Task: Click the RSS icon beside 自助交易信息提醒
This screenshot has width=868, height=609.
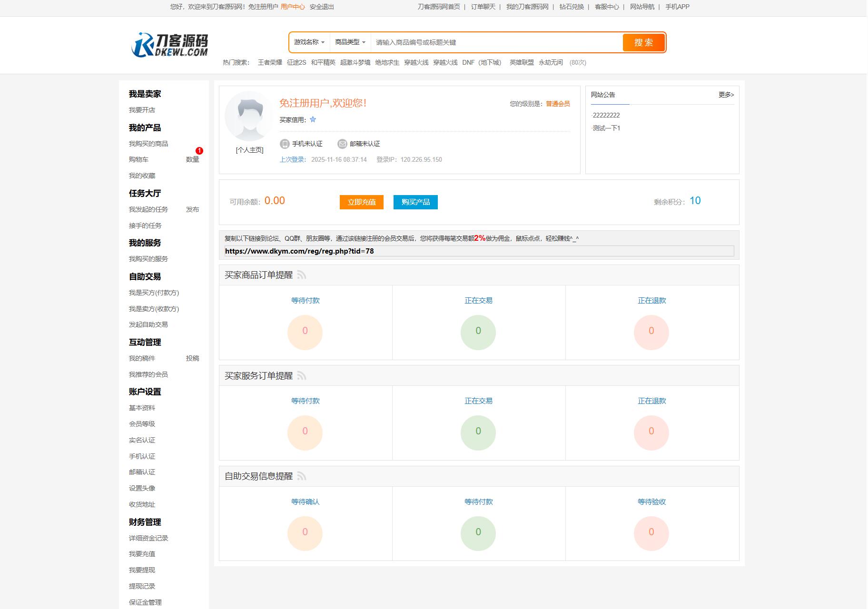Action: [x=302, y=476]
